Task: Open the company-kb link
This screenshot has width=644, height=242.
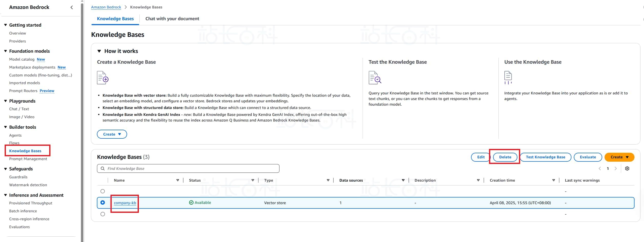Action: click(x=125, y=203)
